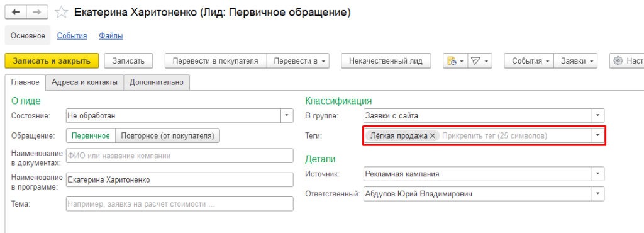Click the gear settings button
Screen dimensions: 644x233
pyautogui.click(x=627, y=61)
